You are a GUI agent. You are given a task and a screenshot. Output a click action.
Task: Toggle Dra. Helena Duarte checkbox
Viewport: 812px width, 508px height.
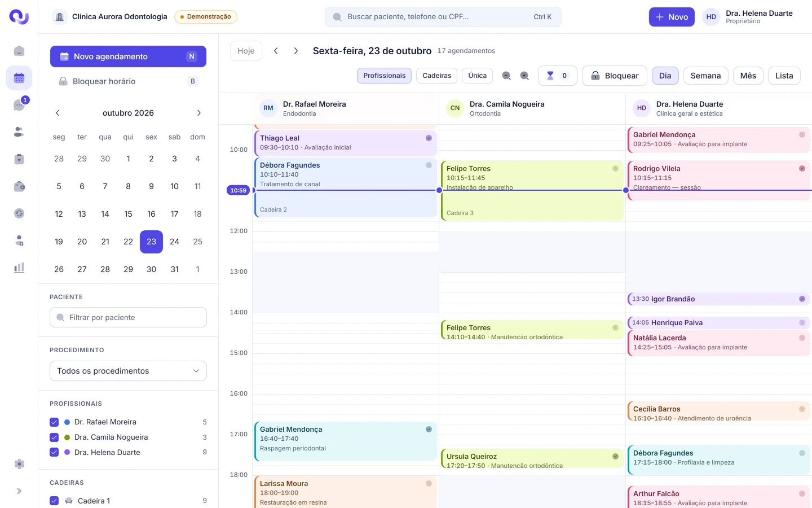pyautogui.click(x=54, y=453)
